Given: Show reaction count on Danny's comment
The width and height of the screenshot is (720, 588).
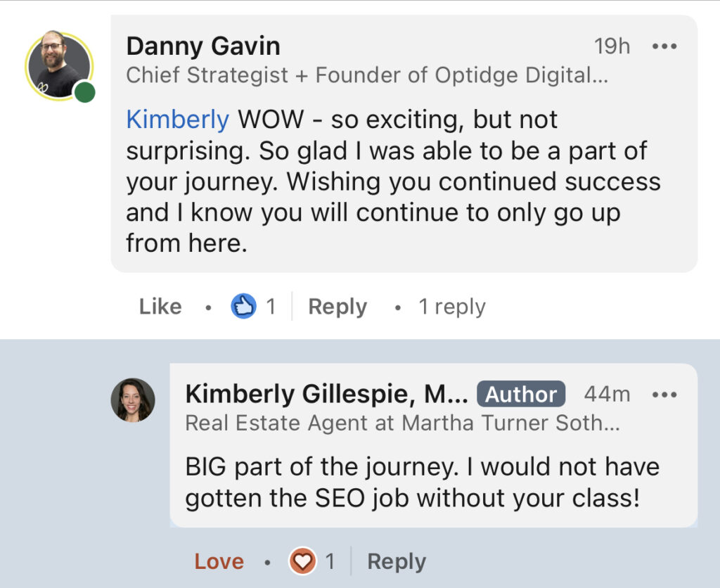Looking at the screenshot, I should [x=271, y=307].
